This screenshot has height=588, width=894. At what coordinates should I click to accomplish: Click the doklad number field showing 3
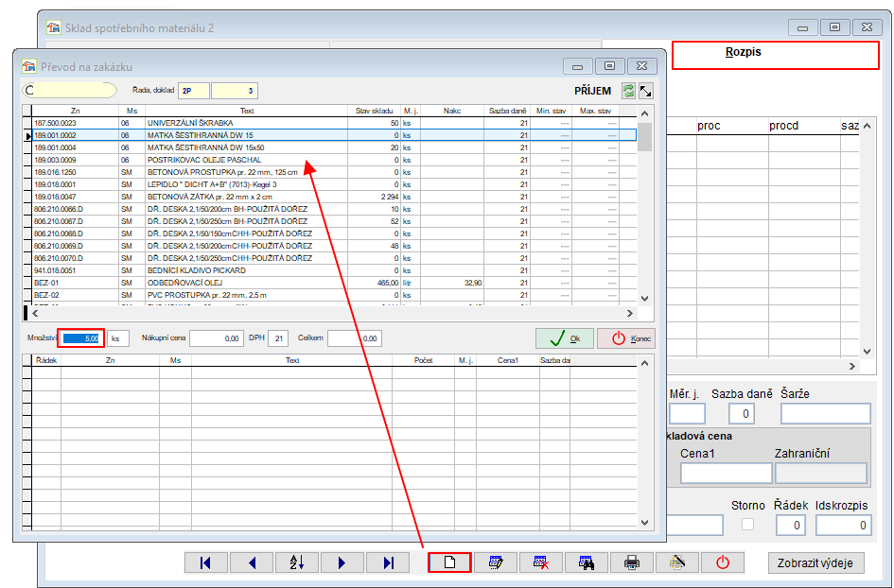(235, 91)
